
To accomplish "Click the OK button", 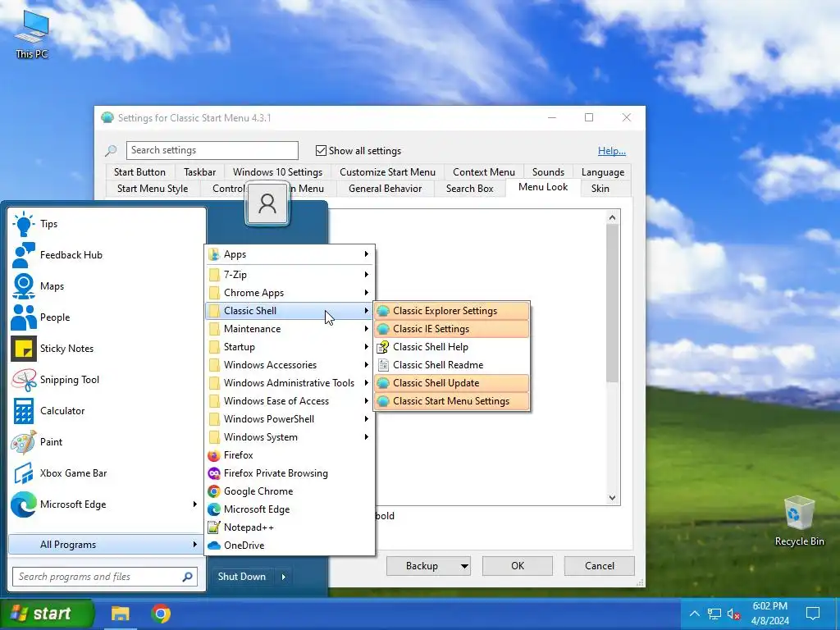I will click(x=518, y=566).
